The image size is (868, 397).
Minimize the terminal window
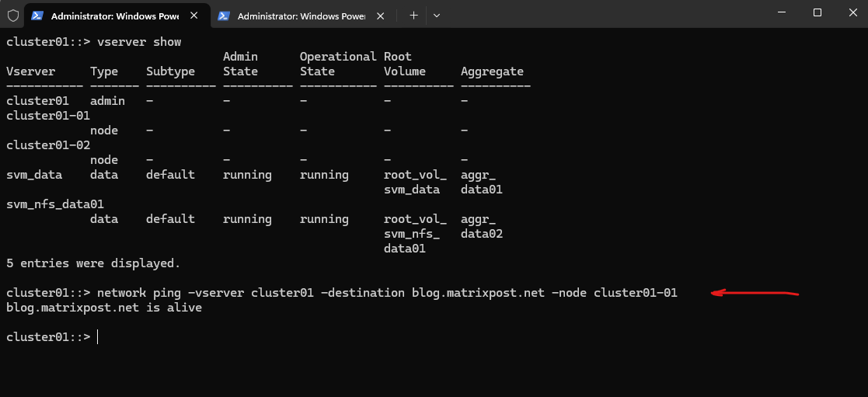point(780,12)
